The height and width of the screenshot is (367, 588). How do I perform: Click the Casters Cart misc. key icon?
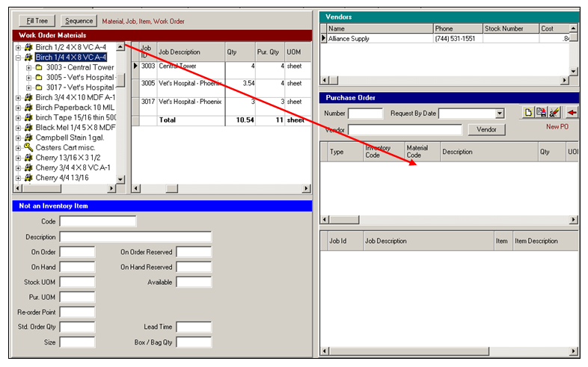(28, 148)
